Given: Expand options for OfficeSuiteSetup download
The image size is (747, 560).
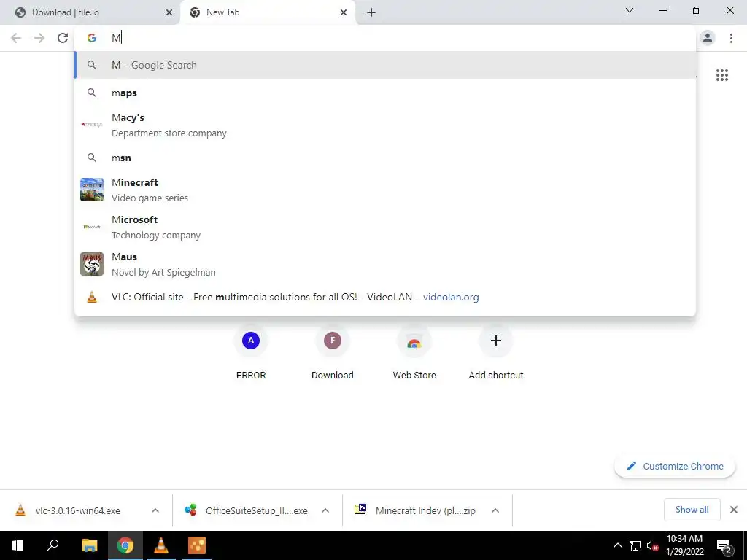Looking at the screenshot, I should click(325, 510).
